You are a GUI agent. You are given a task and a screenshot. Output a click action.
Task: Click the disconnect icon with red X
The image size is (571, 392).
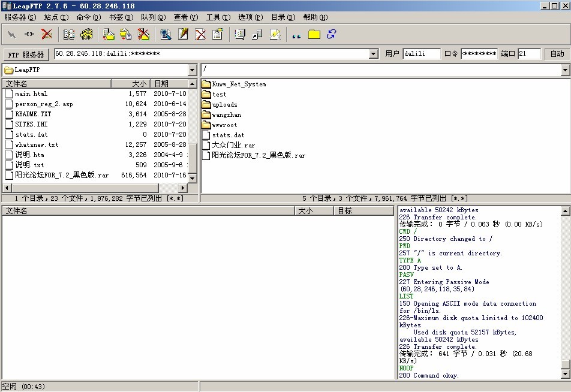click(x=47, y=34)
